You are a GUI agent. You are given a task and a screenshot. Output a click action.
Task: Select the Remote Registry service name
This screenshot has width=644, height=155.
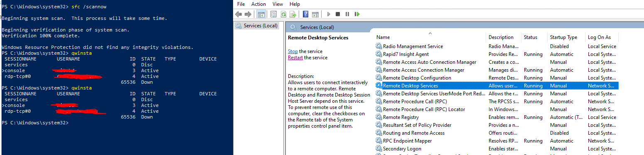(x=401, y=117)
